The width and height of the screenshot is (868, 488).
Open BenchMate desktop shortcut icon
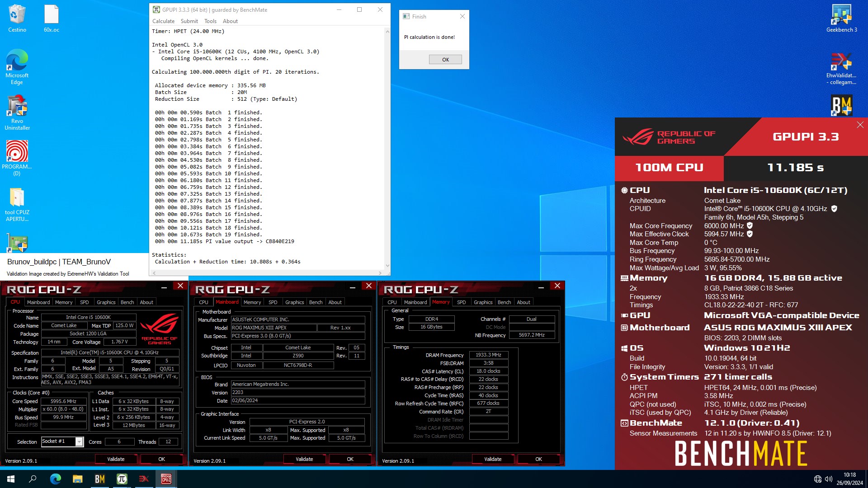pos(841,106)
